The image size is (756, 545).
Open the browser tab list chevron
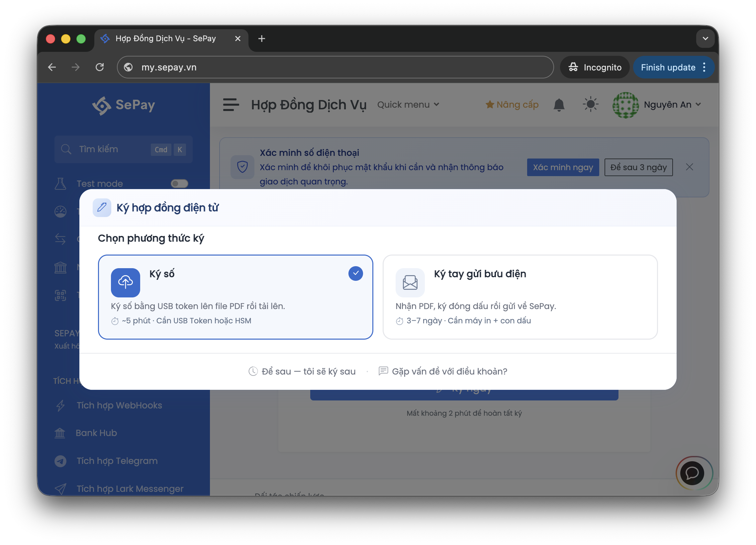tap(705, 39)
